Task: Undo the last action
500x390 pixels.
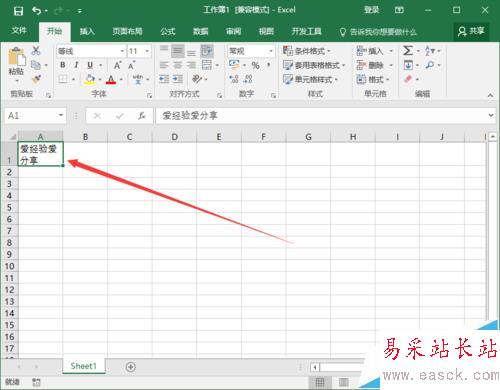Action: (36, 11)
